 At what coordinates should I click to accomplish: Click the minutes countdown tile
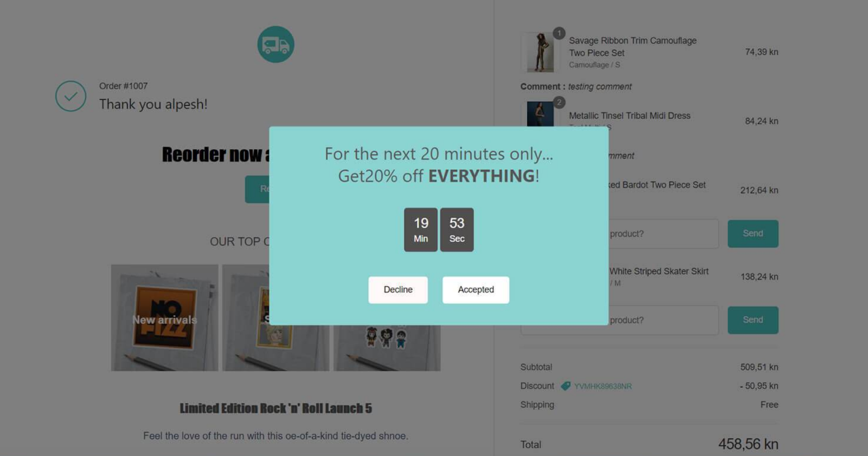click(420, 230)
